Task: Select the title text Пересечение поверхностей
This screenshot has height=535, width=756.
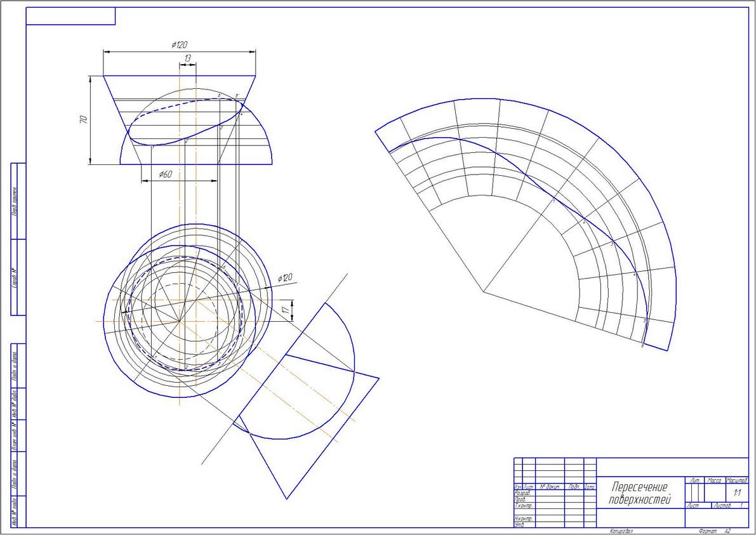Action: [640, 492]
